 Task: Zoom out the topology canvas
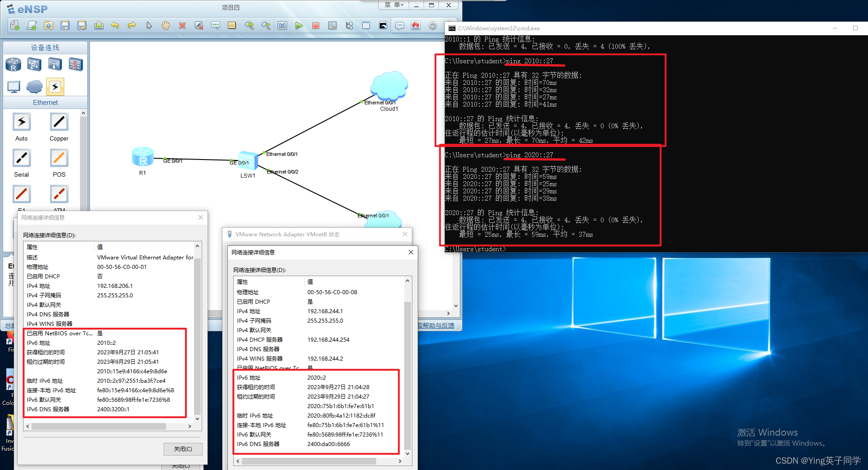pyautogui.click(x=266, y=25)
